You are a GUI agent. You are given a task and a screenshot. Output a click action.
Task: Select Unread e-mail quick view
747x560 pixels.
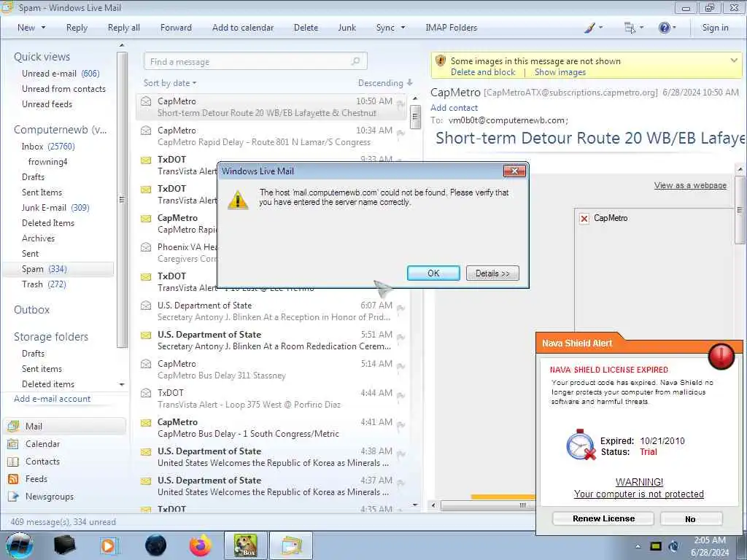pyautogui.click(x=61, y=74)
